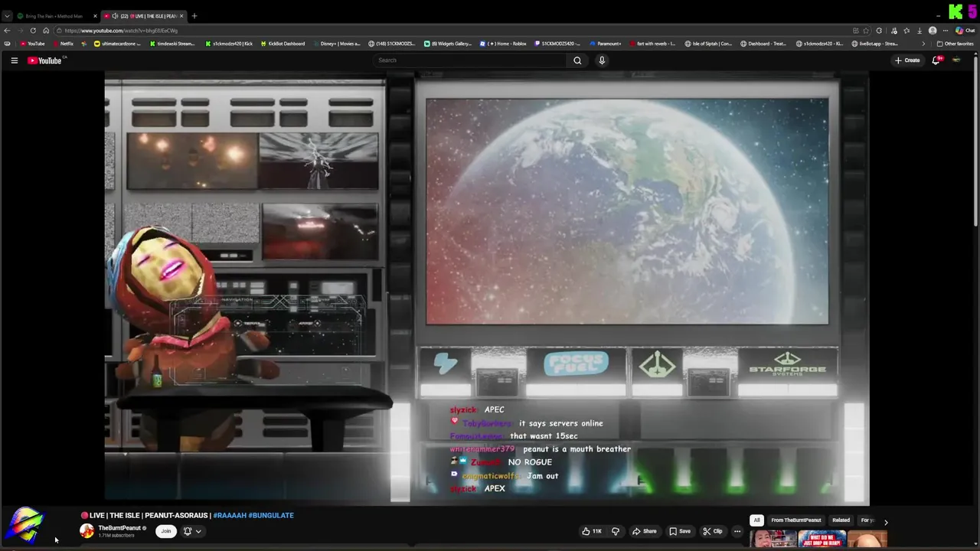Open the ultimatecardzone bookmark

(117, 44)
